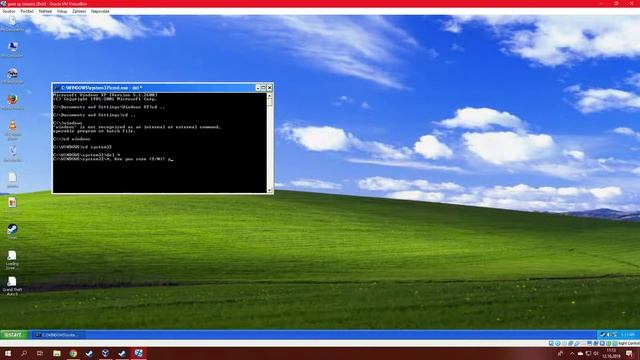Screen dimensions: 640x360
Task: Open File Explorer from the Windows 10 taskbar
Action: pos(57,353)
